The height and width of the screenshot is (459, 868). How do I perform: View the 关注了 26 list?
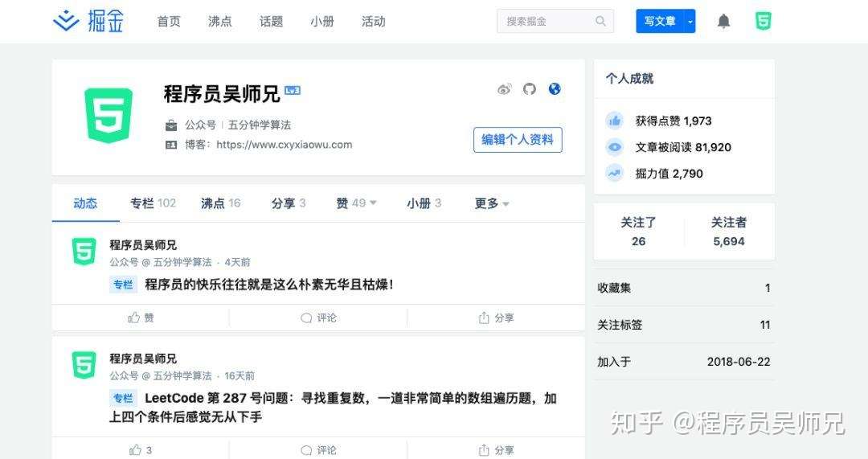coord(638,232)
